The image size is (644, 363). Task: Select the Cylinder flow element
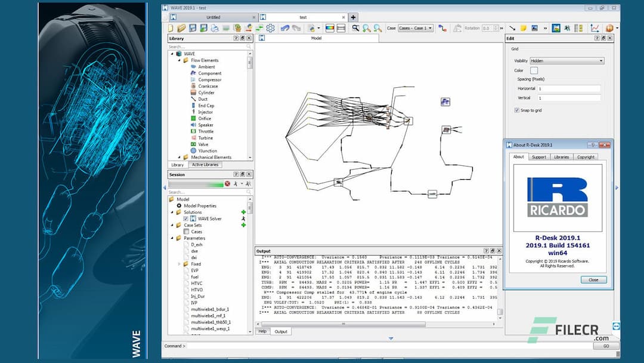pos(207,93)
